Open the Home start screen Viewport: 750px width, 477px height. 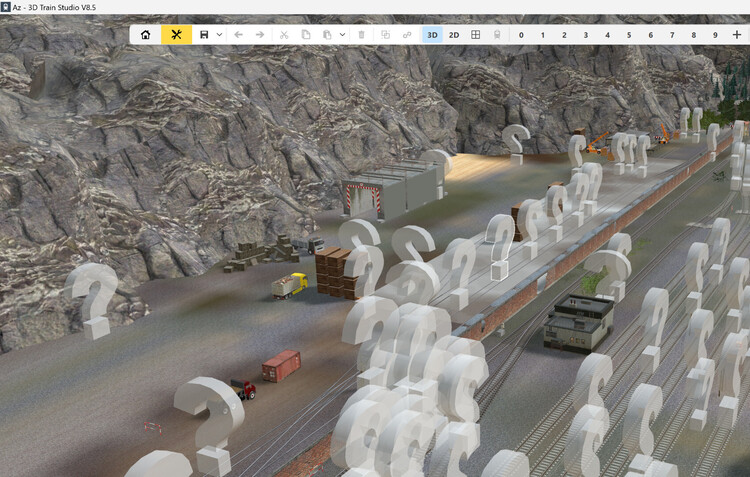click(145, 35)
